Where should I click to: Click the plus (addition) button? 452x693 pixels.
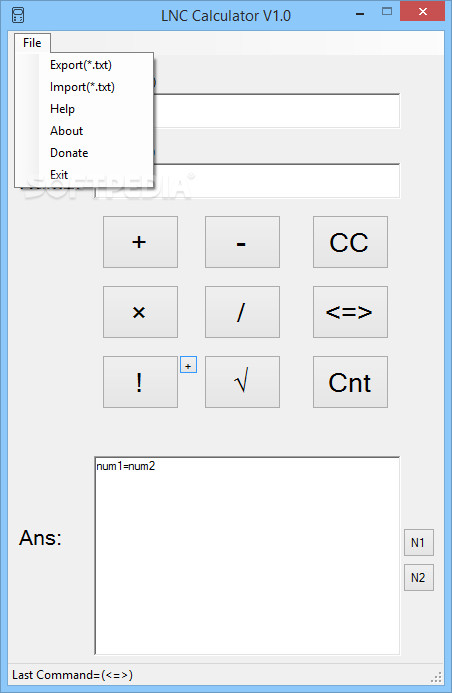(x=141, y=242)
